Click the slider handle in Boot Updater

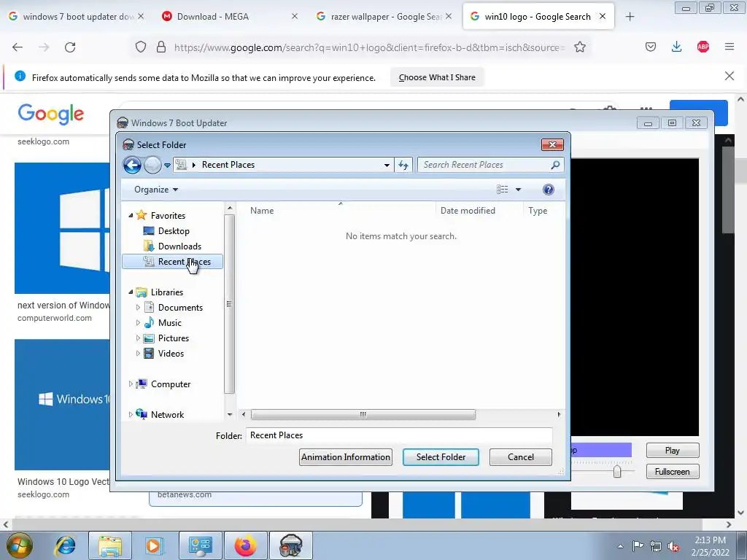click(617, 472)
